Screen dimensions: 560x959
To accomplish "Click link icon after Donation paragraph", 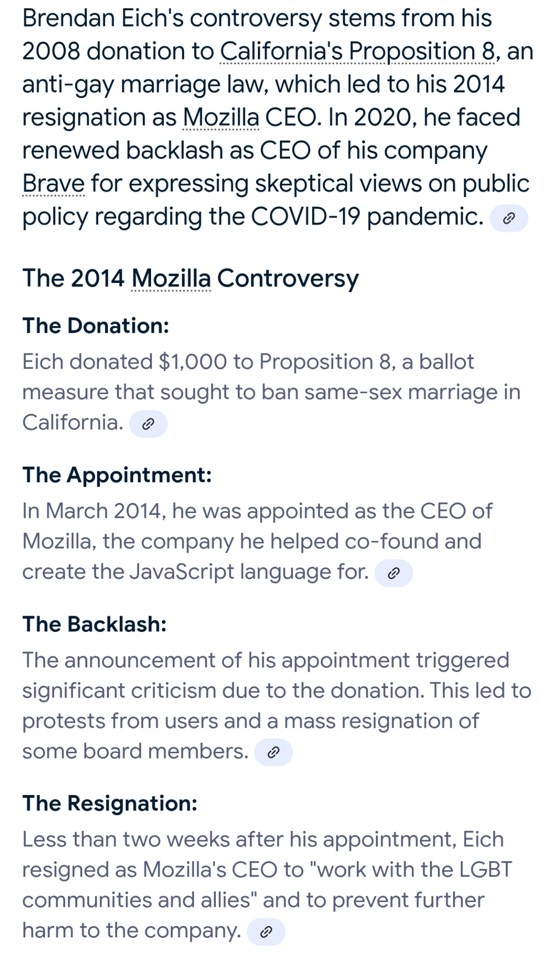I will pyautogui.click(x=148, y=424).
